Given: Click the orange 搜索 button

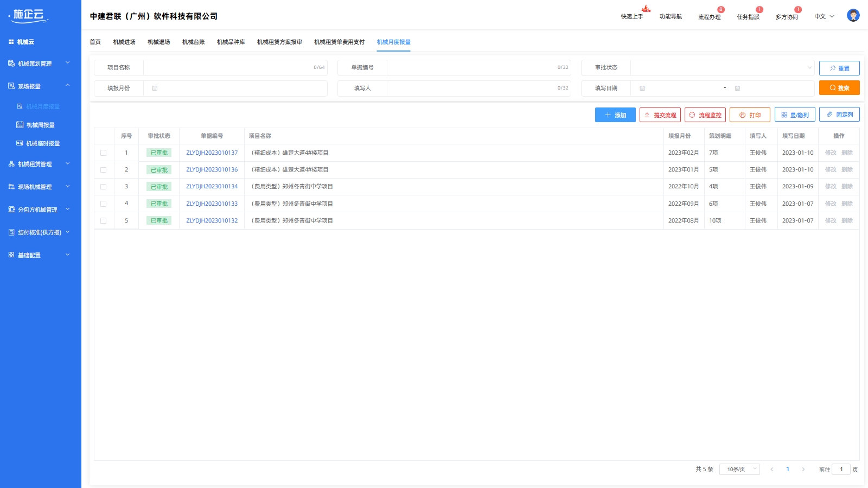Looking at the screenshot, I should [x=839, y=88].
